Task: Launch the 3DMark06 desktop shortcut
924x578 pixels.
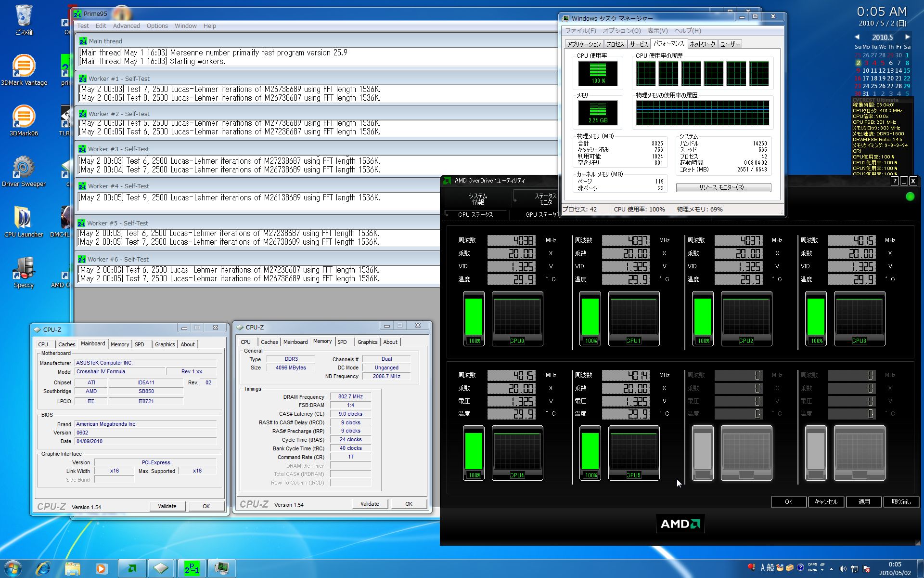Action: (24, 120)
